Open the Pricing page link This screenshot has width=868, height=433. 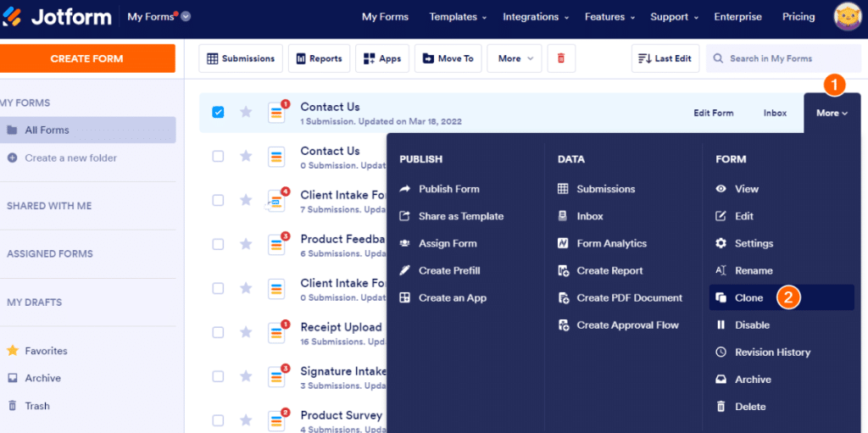798,17
